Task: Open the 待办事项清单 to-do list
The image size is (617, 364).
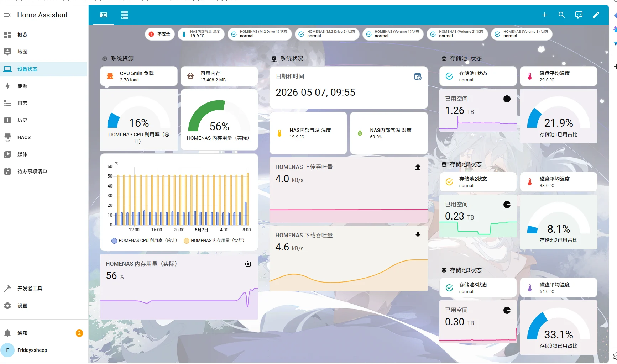Action: click(x=43, y=172)
